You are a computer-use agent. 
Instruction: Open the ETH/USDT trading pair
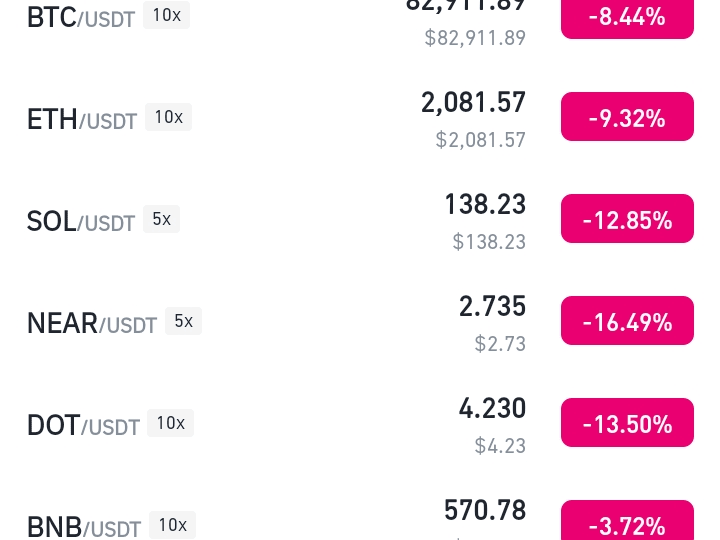click(x=360, y=118)
